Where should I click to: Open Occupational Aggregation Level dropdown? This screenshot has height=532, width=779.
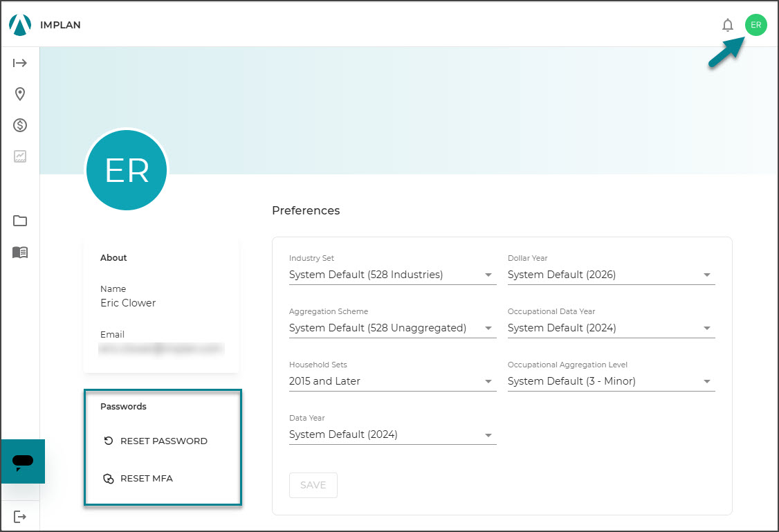pyautogui.click(x=611, y=381)
